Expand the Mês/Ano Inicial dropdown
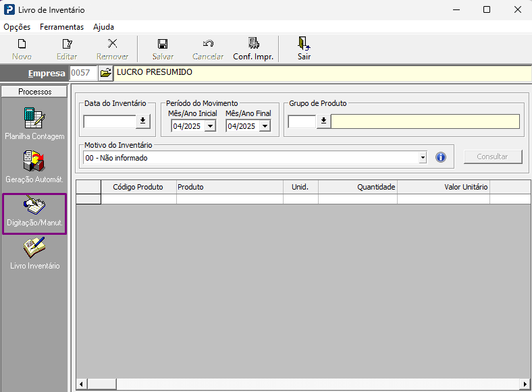This screenshot has width=532, height=392. (x=211, y=126)
